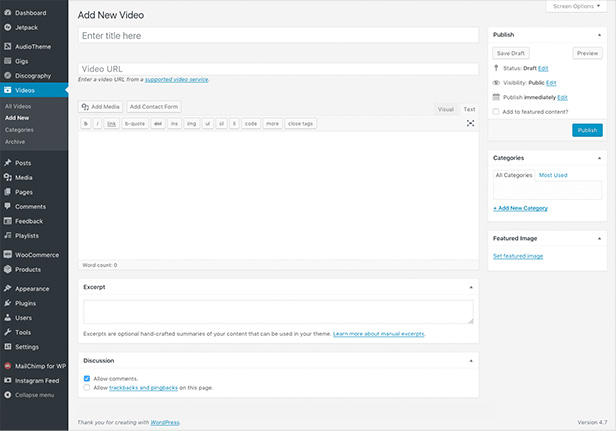Open the Dashboard menu icon
Viewport: 616px width, 431px height.
point(7,13)
